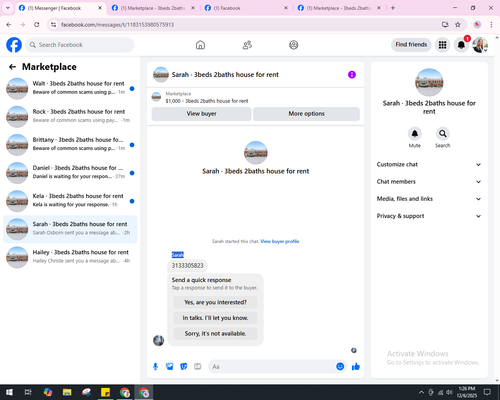Switch to the last Marketplace tab
Viewport: 500px width, 400px height.
tap(339, 8)
